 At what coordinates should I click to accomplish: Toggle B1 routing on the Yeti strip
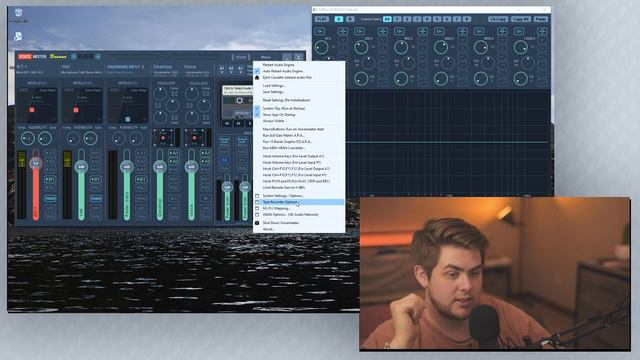tap(96, 179)
